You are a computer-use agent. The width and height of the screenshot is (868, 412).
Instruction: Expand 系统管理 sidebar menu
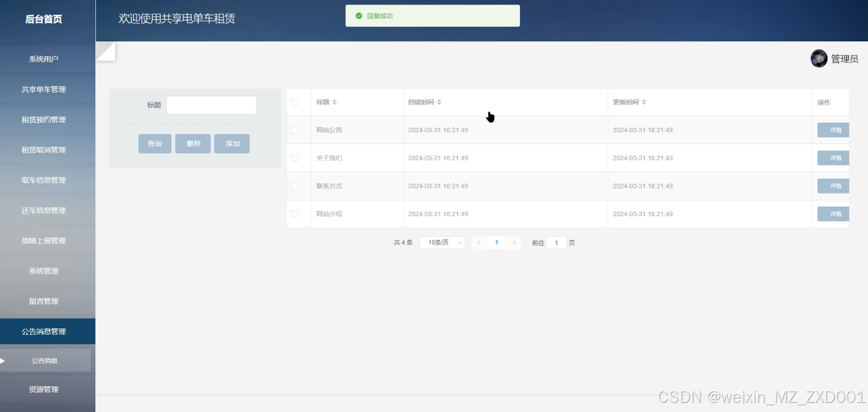click(44, 271)
